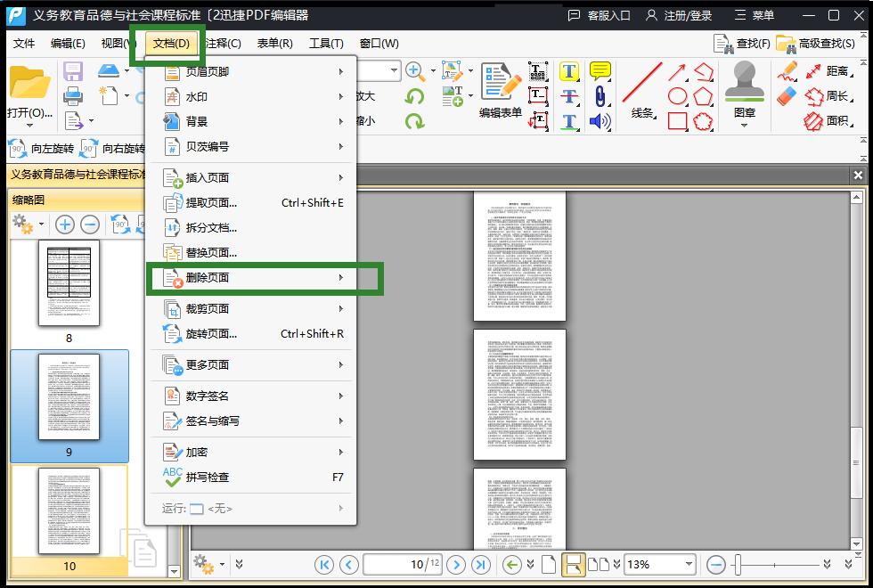Click the highlight text tool icon
Viewport: 873px width, 588px height.
(x=569, y=71)
